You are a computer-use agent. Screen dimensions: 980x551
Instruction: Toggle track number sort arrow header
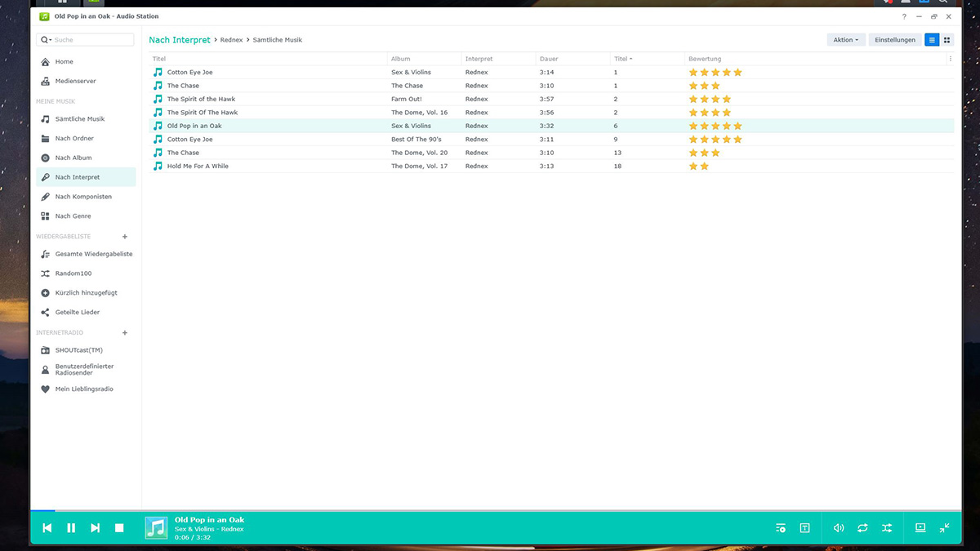pos(647,59)
